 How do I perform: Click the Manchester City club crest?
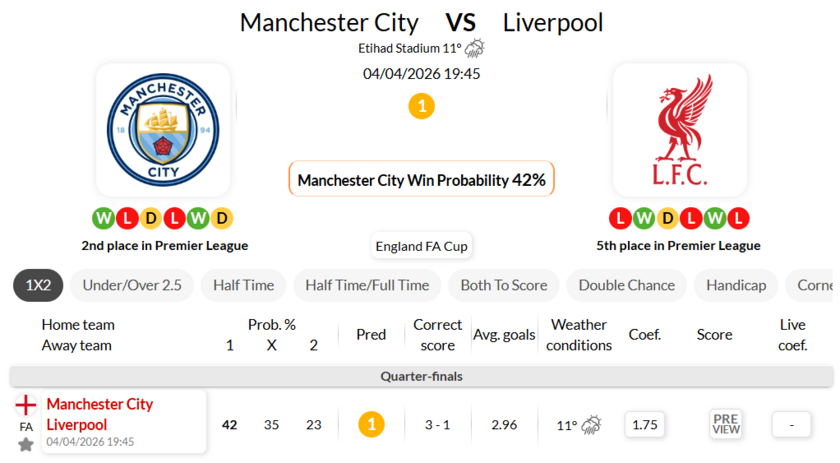(x=163, y=130)
